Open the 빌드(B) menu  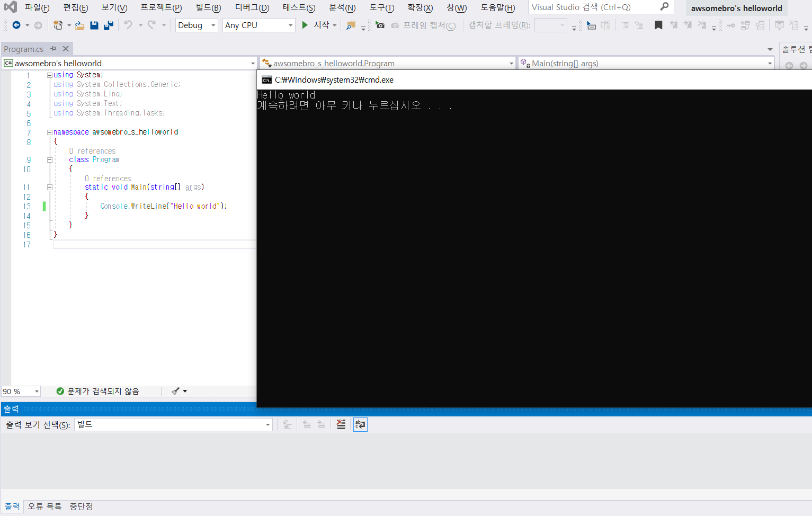tap(208, 7)
